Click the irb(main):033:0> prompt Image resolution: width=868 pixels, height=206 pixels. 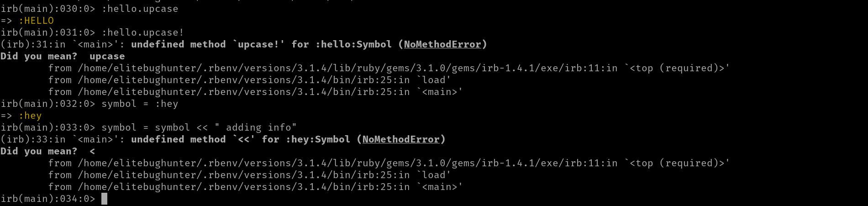click(48, 127)
